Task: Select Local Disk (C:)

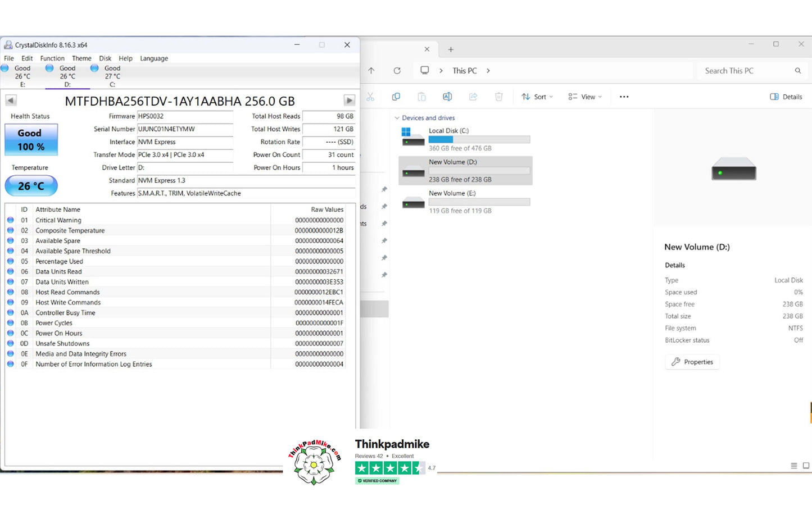Action: (466, 139)
